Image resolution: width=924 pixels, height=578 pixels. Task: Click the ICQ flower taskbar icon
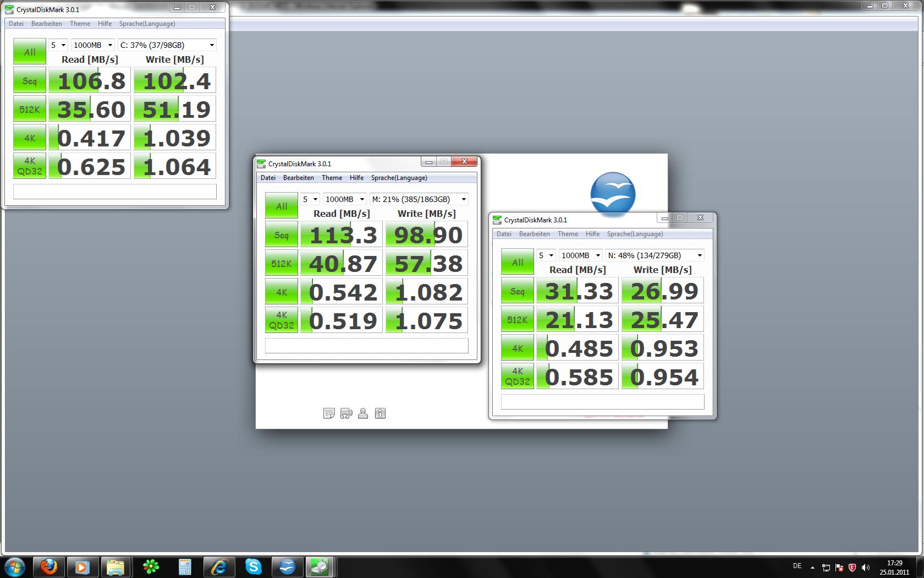(x=151, y=566)
